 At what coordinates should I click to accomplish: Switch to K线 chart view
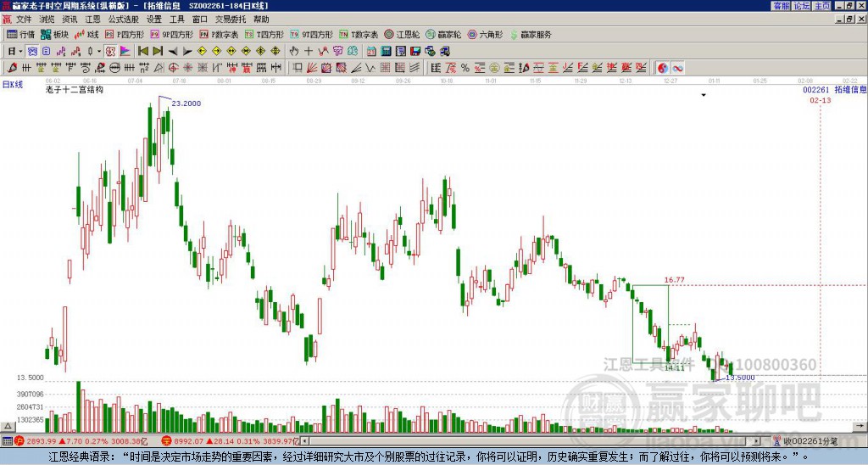point(86,34)
